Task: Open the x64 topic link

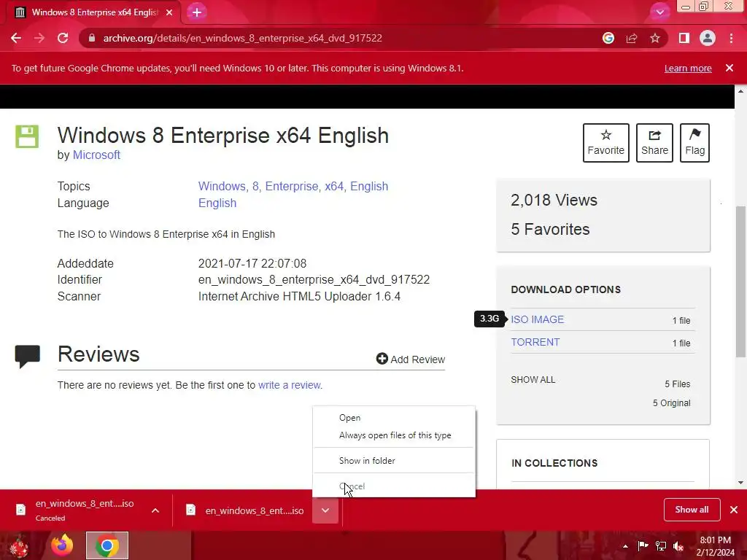Action: click(334, 186)
